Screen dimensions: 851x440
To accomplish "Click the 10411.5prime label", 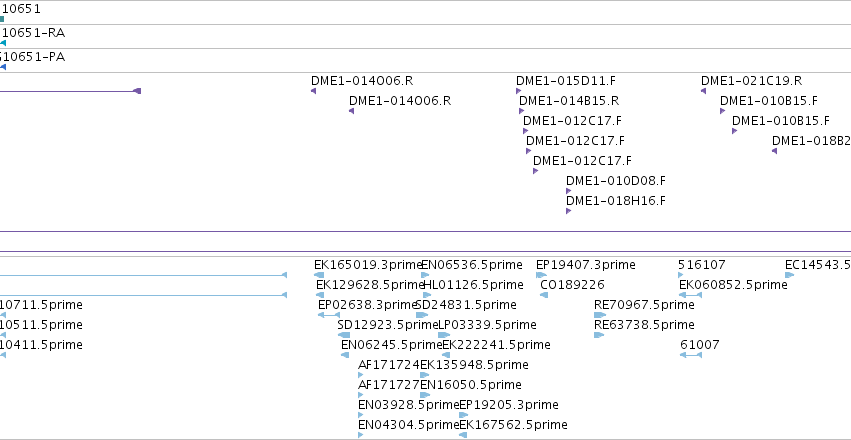I will [x=41, y=345].
